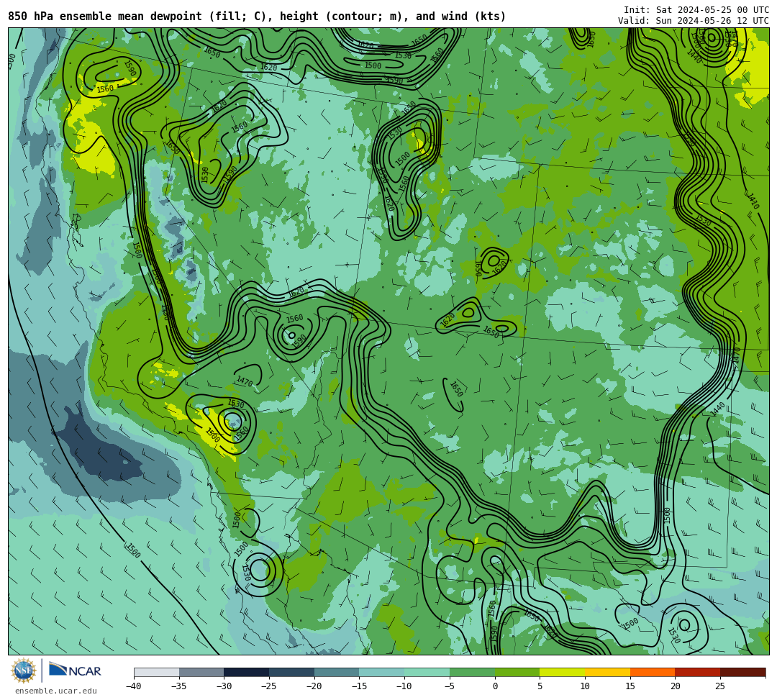Click the NCAR logo
The image size is (777, 700).
pyautogui.click(x=75, y=671)
